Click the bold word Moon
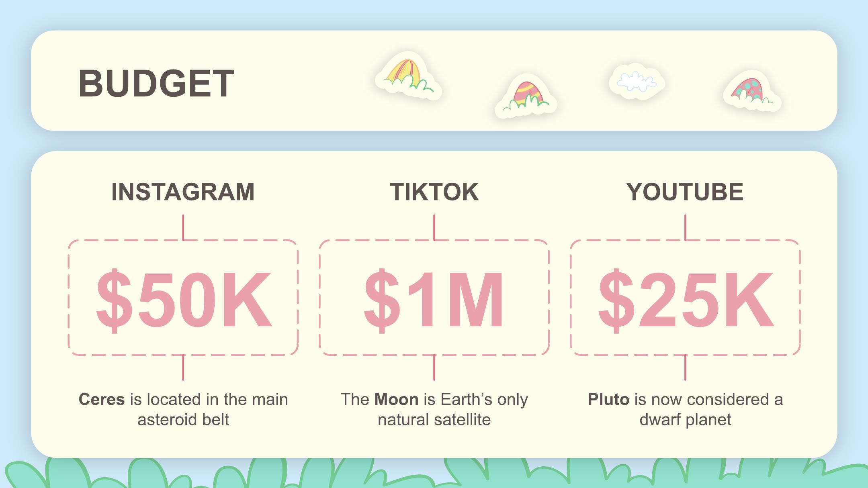Image resolution: width=868 pixels, height=488 pixels. pyautogui.click(x=396, y=400)
